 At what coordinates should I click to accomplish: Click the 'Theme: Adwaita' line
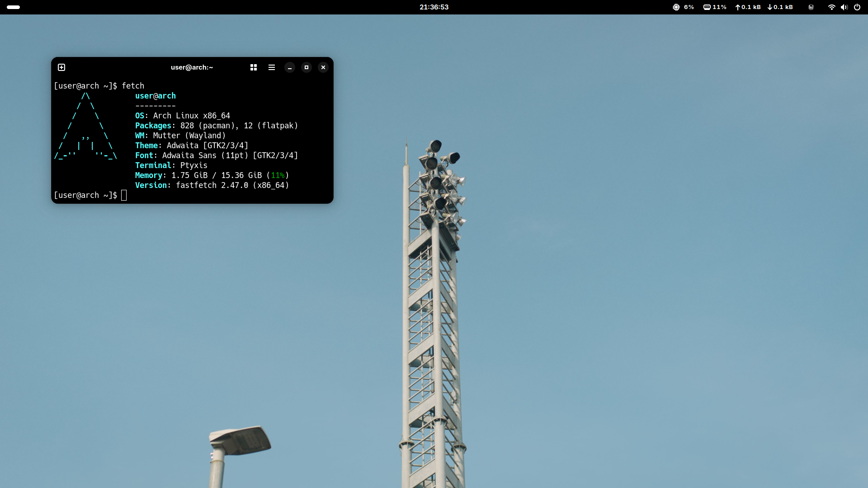click(192, 145)
